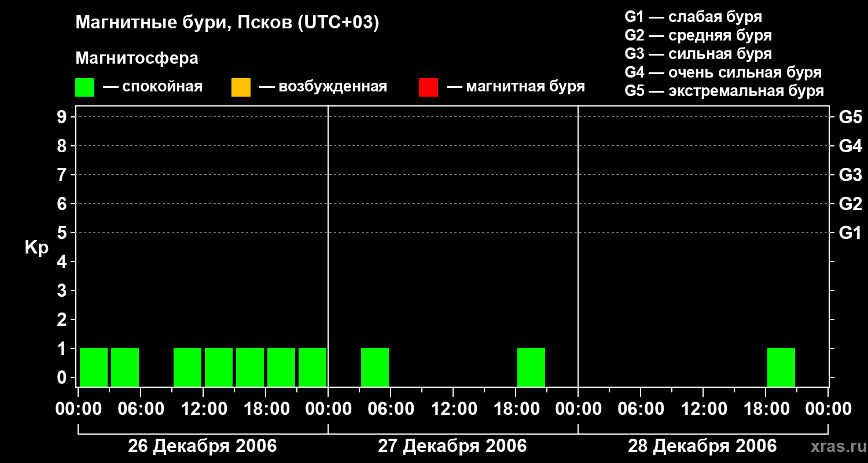The height and width of the screenshot is (463, 868).
Task: Click the '12:00' time label under 27 December
Action: (x=453, y=409)
